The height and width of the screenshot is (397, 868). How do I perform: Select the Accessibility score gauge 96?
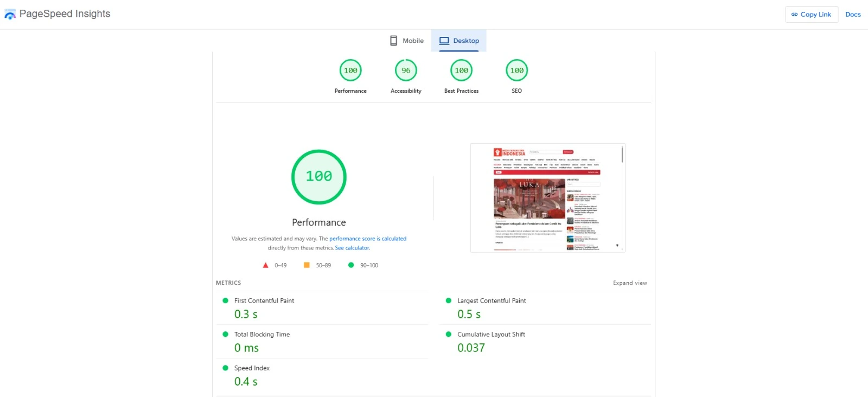tap(406, 71)
